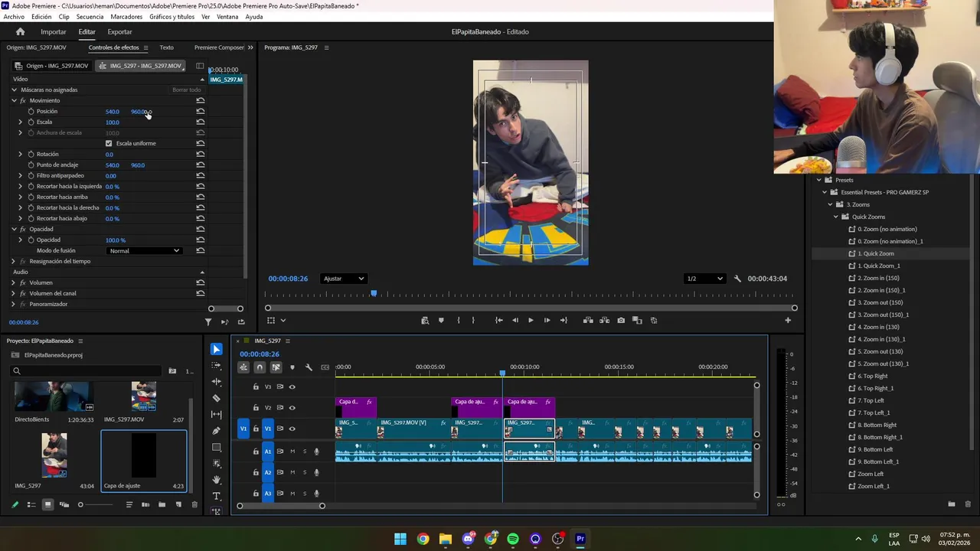Enable voice-over record on A3
Screen dimensions: 980x551
point(316,494)
